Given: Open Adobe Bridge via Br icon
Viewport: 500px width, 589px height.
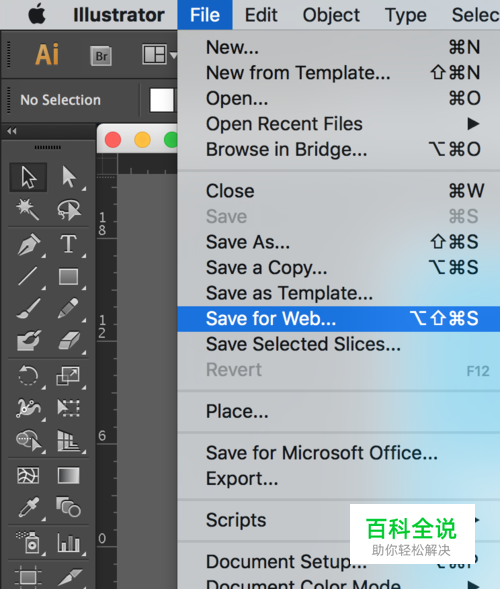Looking at the screenshot, I should [x=101, y=56].
